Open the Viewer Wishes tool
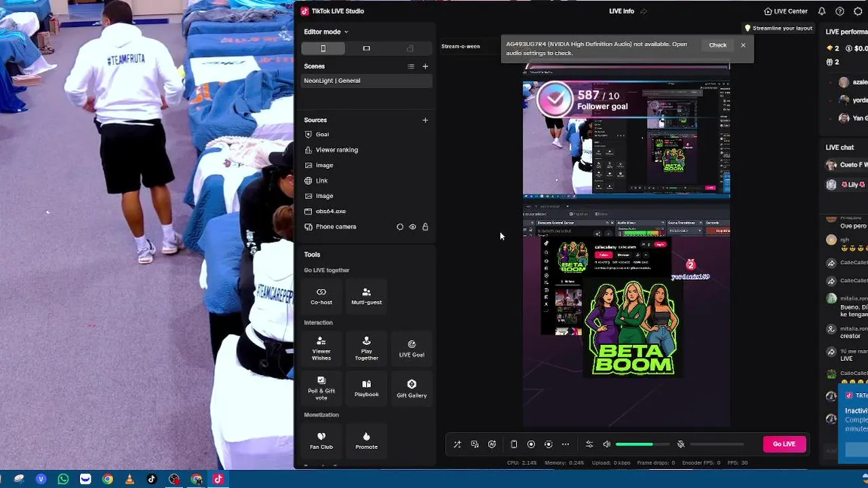This screenshot has height=488, width=868. tap(321, 348)
